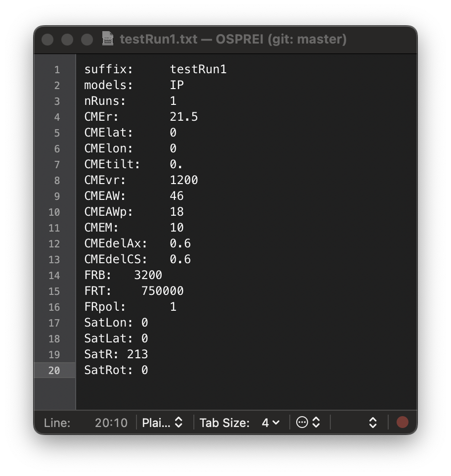Click the CMEr value 21.5
The width and height of the screenshot is (451, 476).
click(183, 117)
